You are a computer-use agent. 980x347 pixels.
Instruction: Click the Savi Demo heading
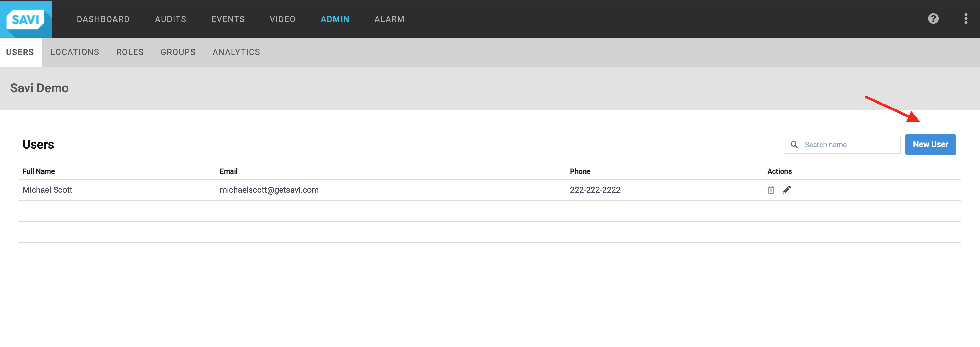pyautogui.click(x=39, y=88)
